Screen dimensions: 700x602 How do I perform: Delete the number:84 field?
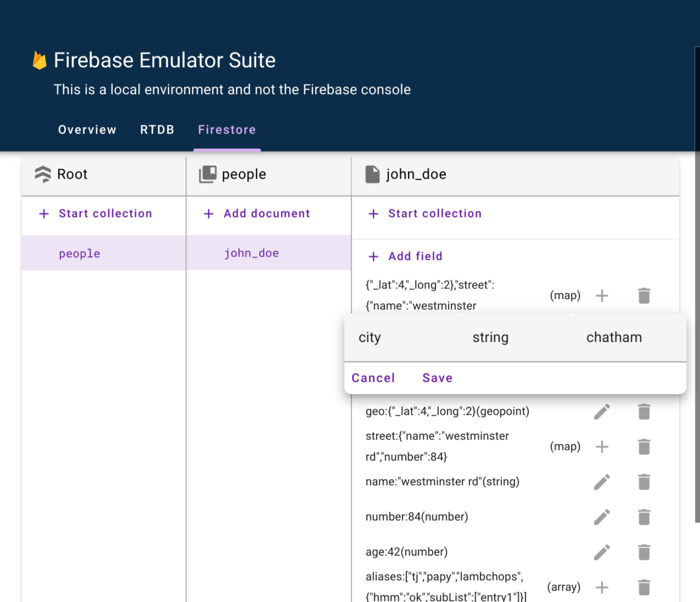[644, 517]
